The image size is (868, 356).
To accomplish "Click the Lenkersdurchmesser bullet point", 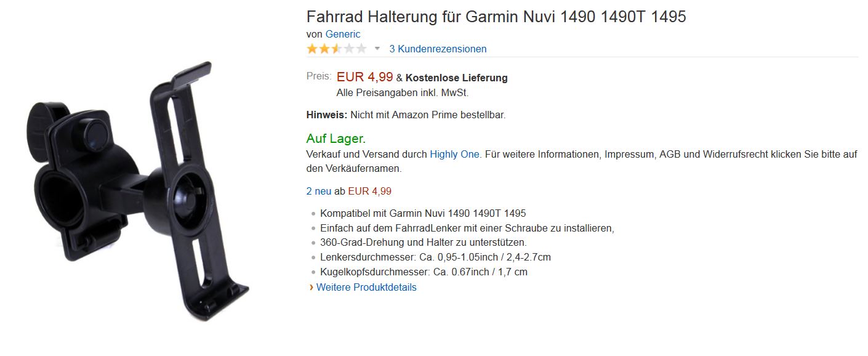I will [x=435, y=257].
